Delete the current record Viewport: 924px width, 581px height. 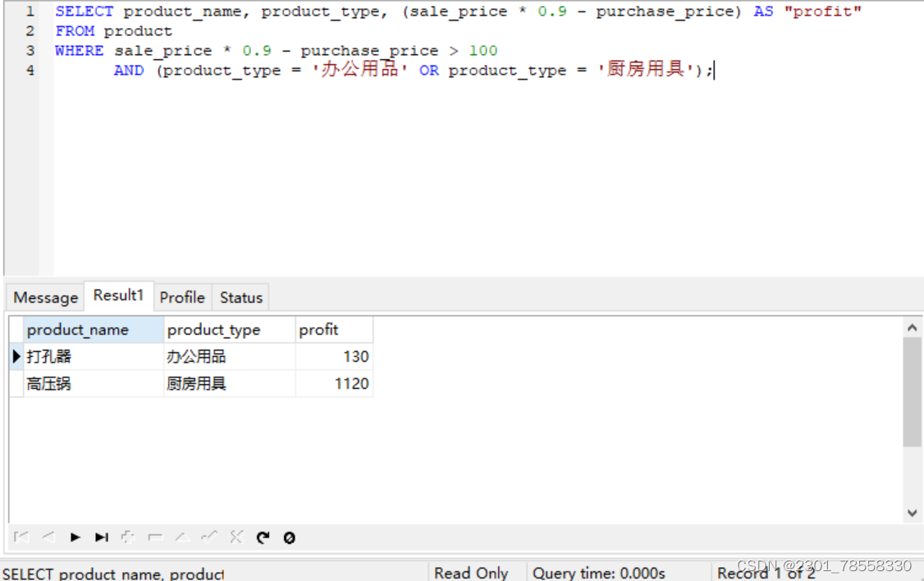point(154,538)
